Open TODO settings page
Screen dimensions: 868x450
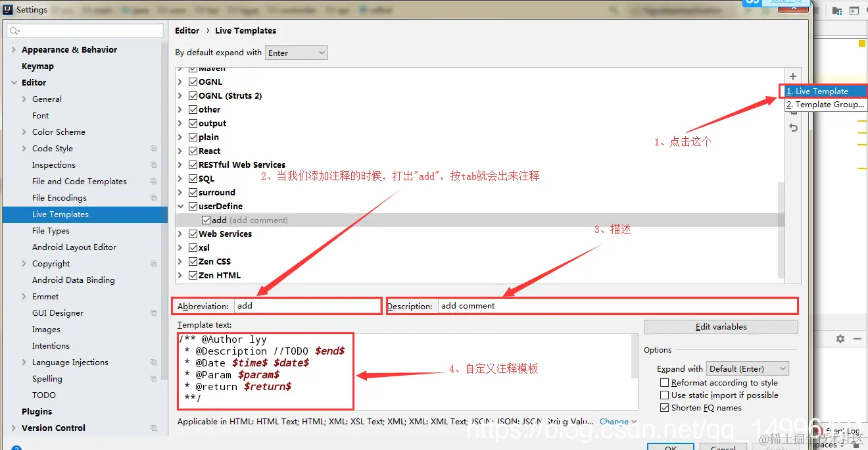point(44,395)
